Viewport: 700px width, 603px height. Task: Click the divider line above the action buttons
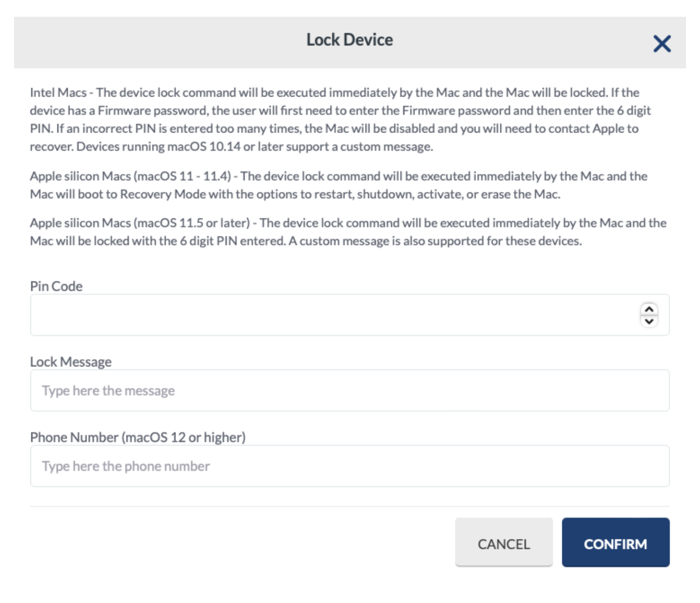click(x=350, y=506)
